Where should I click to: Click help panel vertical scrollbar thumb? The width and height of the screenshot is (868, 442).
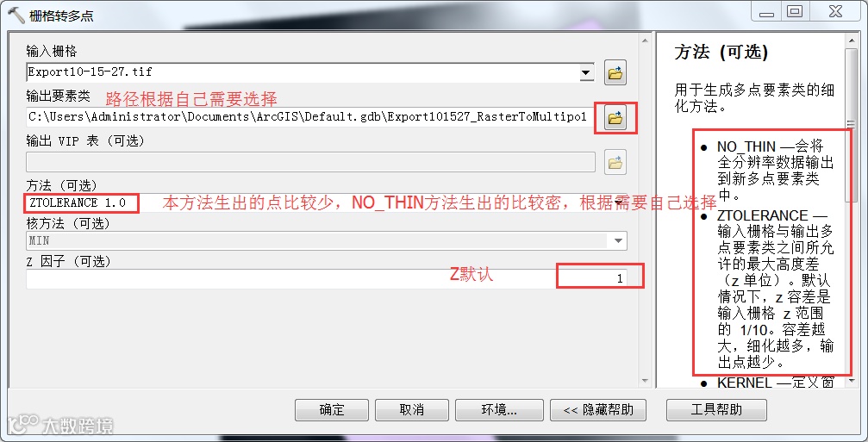click(852, 124)
